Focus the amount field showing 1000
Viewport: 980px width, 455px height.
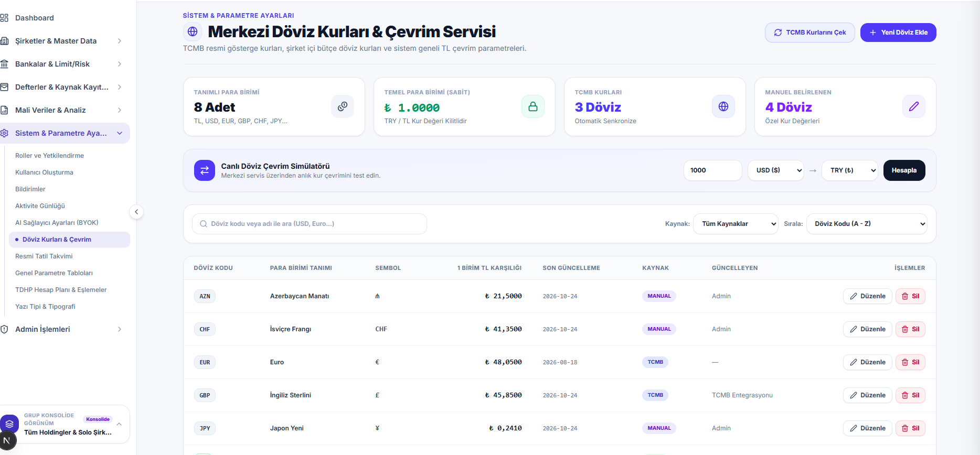[713, 170]
